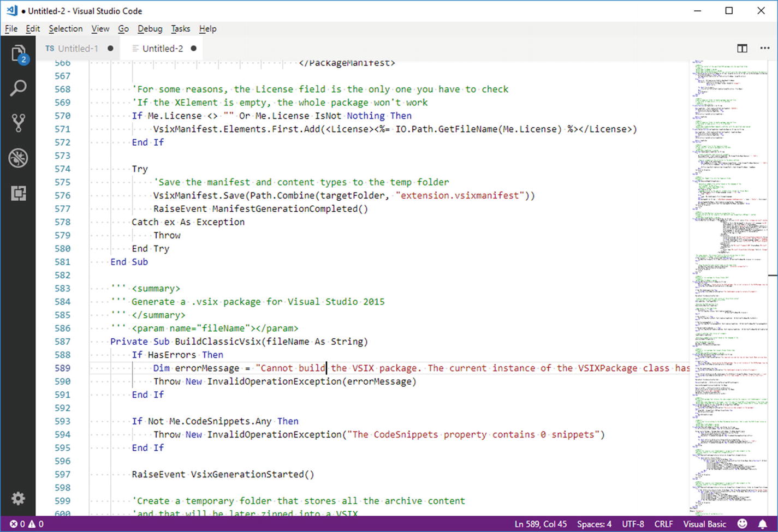Change language mode from Visual Basic
Screen dimensions: 778x532
[x=705, y=523]
